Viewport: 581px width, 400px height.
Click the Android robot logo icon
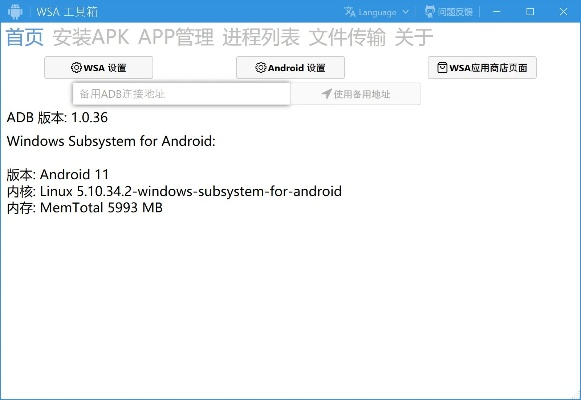tap(15, 11)
